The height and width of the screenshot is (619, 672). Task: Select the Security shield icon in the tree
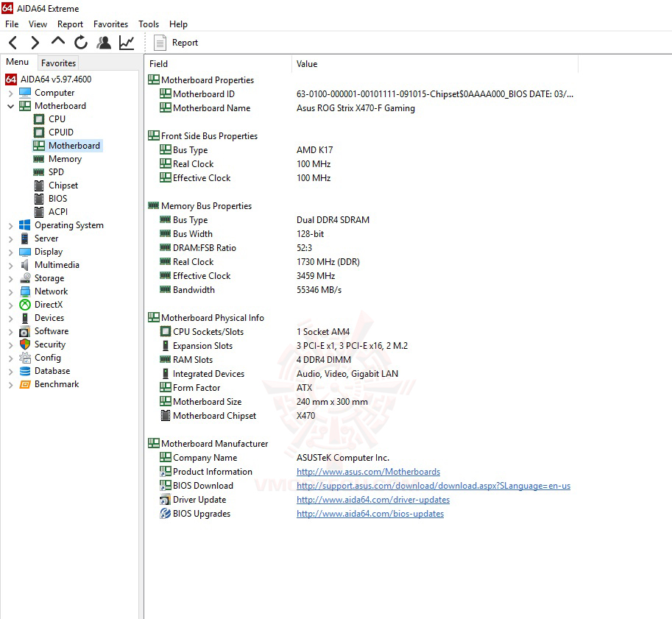pyautogui.click(x=25, y=344)
